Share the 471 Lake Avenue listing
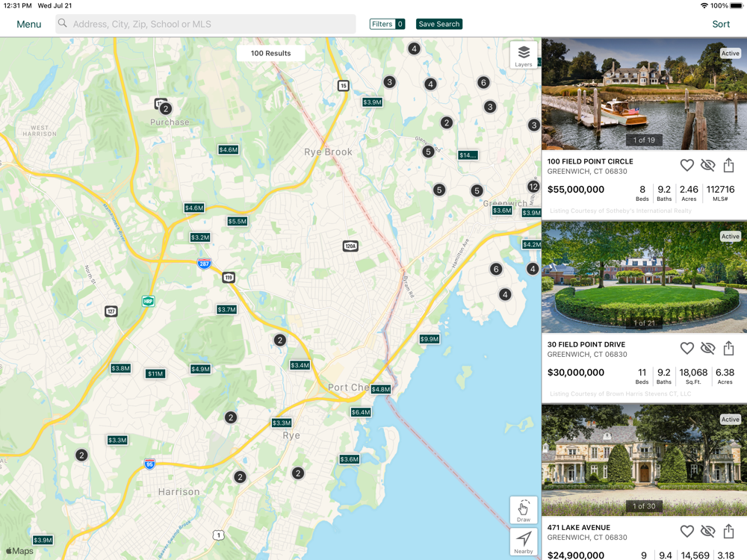This screenshot has width=747, height=560. click(728, 531)
